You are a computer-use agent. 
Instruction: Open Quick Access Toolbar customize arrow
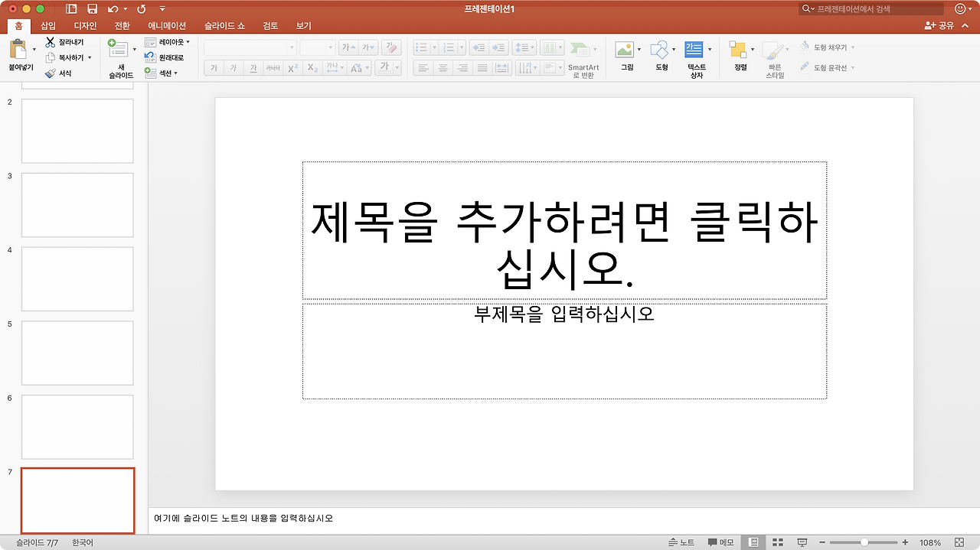pos(162,9)
